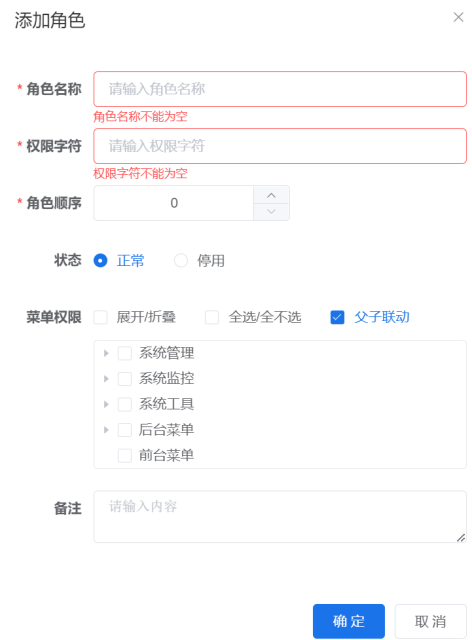Screen dimensions: 472x640
Task: Select the 正常 status radio button
Action: pos(100,260)
